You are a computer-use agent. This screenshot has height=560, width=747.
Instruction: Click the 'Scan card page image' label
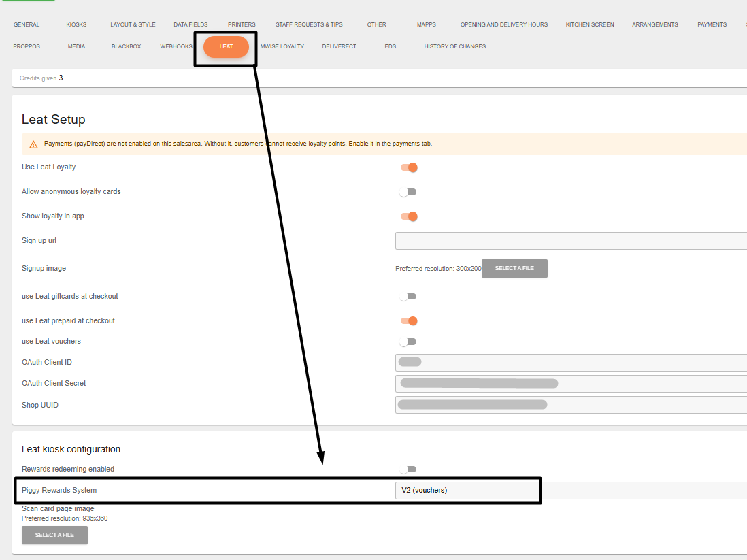(58, 508)
